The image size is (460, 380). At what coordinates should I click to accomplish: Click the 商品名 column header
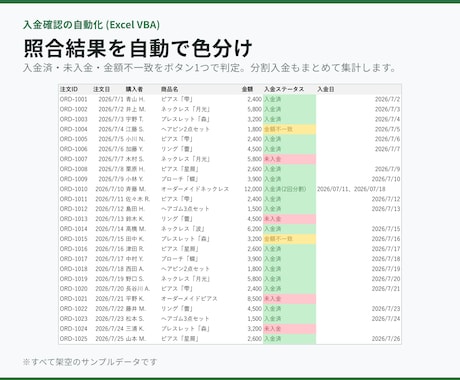click(x=169, y=89)
